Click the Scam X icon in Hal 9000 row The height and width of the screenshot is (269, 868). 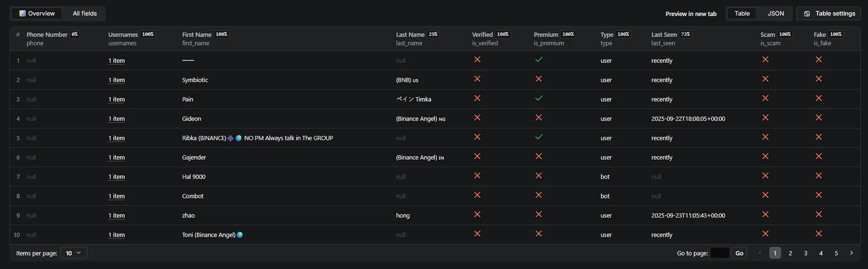765,176
